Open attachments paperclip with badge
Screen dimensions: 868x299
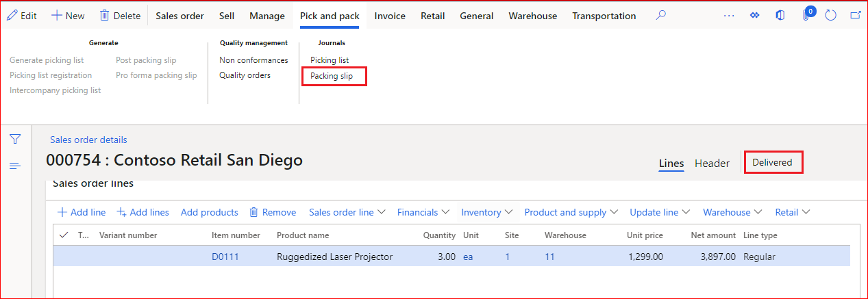pos(808,14)
